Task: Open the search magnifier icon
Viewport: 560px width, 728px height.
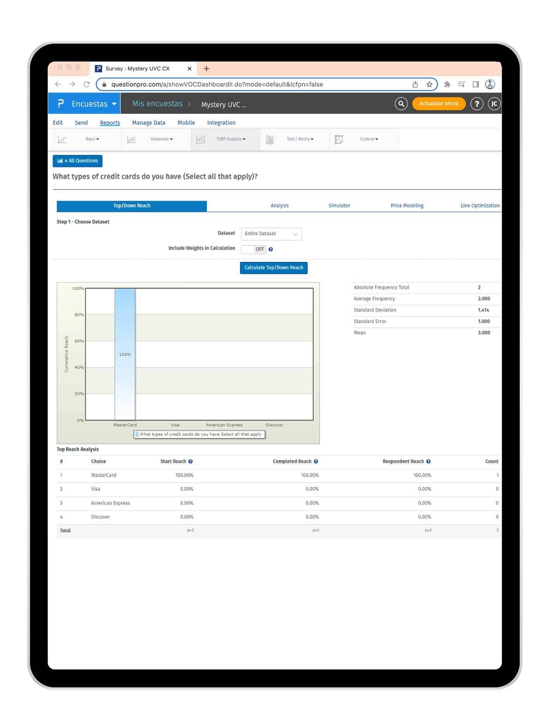Action: (x=401, y=104)
